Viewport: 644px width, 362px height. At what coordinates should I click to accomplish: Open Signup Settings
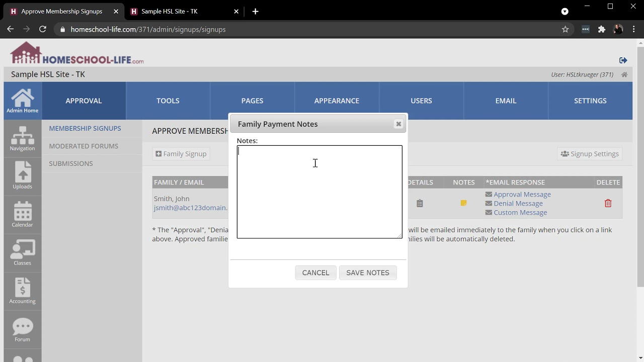[x=590, y=154]
